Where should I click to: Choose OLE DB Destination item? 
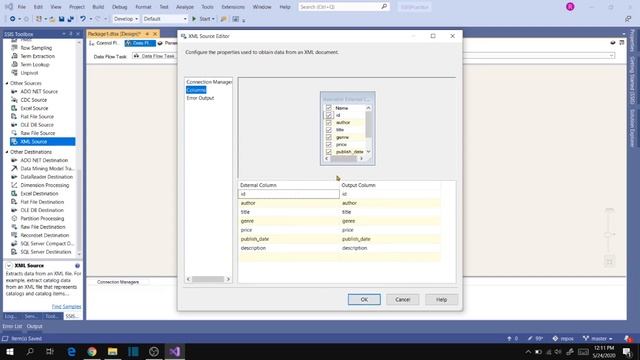pos(42,210)
